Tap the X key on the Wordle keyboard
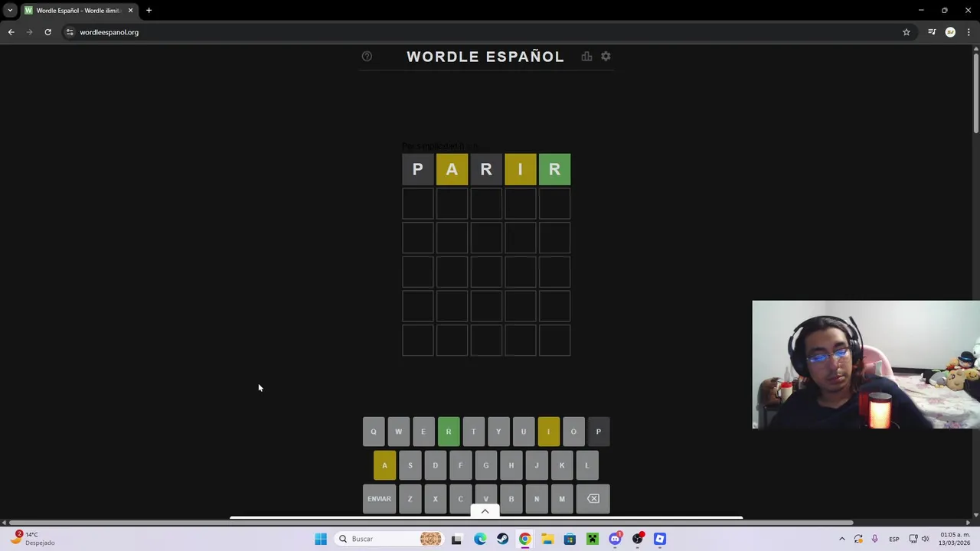980x551 pixels. coord(435,499)
